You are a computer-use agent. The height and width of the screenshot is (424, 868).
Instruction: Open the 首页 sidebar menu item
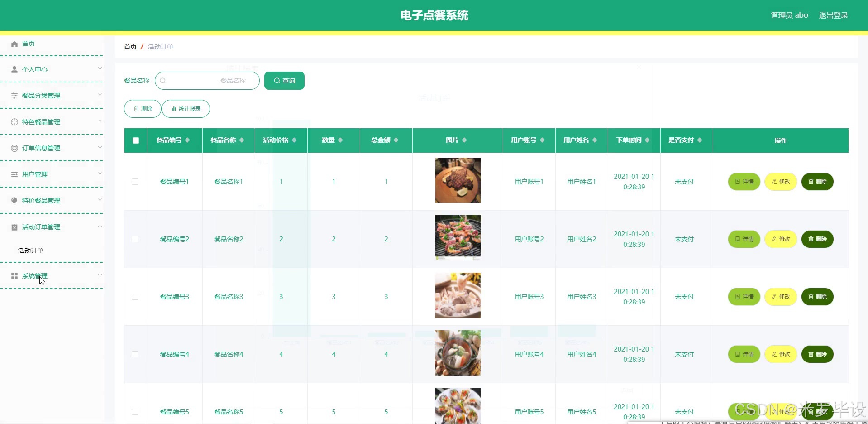click(29, 43)
